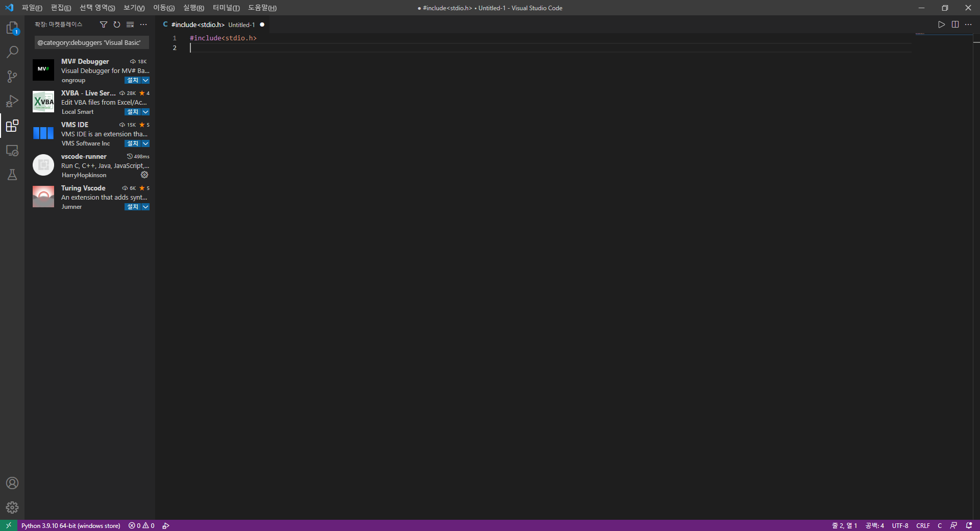The width and height of the screenshot is (980, 531).
Task: Install the VMS IDE extension
Action: pyautogui.click(x=133, y=143)
